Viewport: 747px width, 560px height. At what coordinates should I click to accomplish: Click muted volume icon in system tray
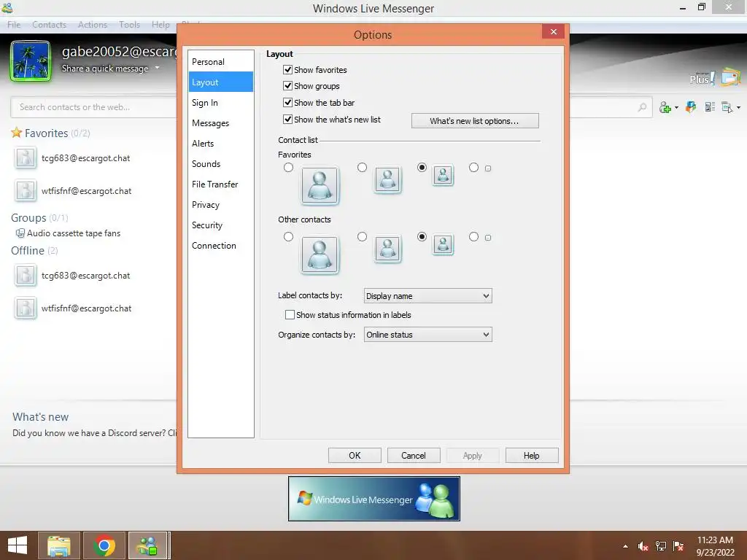tap(643, 546)
